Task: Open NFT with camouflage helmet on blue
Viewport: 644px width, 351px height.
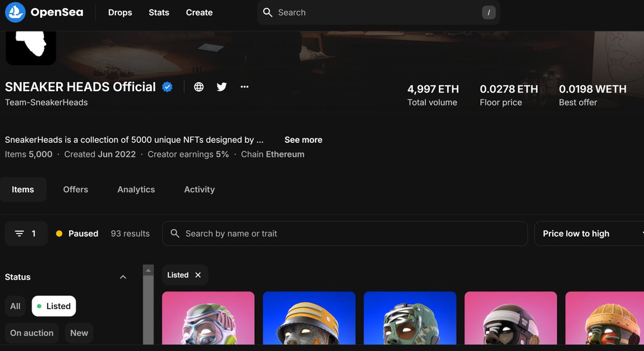Action: pos(410,318)
